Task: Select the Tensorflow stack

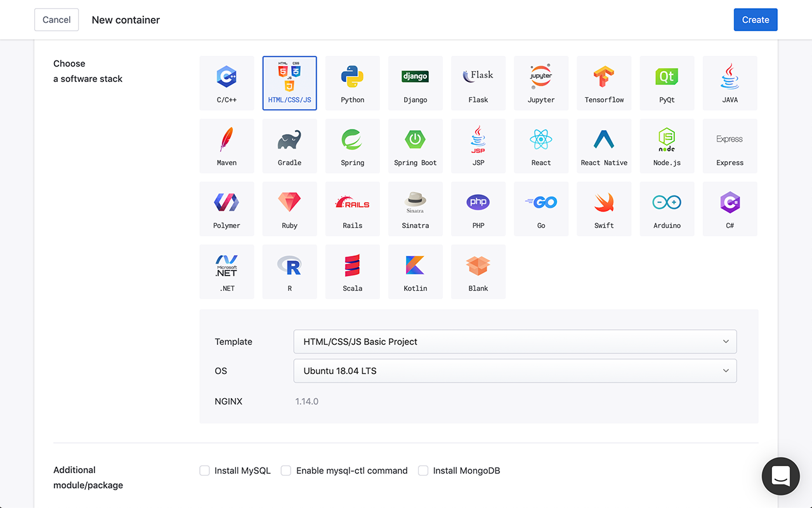Action: click(x=604, y=83)
